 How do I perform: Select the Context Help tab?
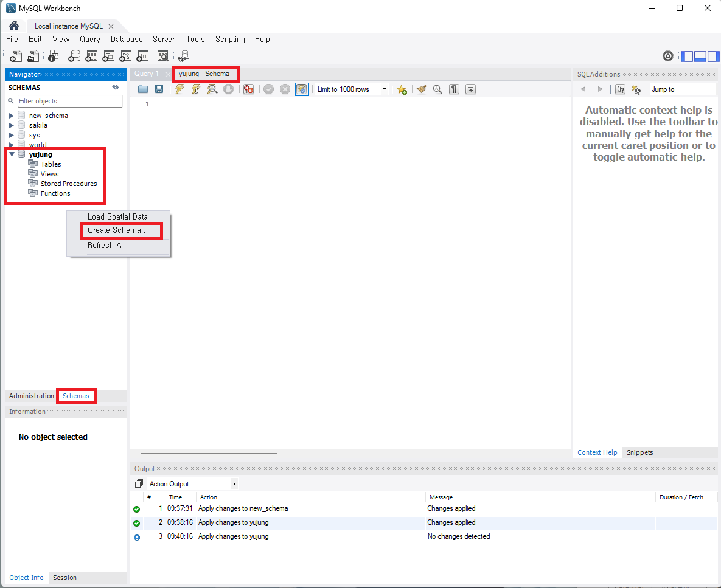coord(597,452)
